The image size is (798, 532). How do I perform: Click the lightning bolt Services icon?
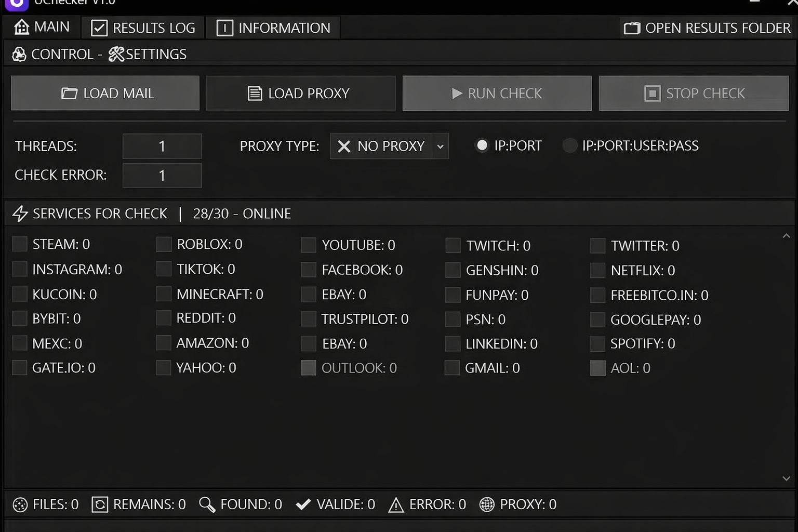pyautogui.click(x=20, y=214)
